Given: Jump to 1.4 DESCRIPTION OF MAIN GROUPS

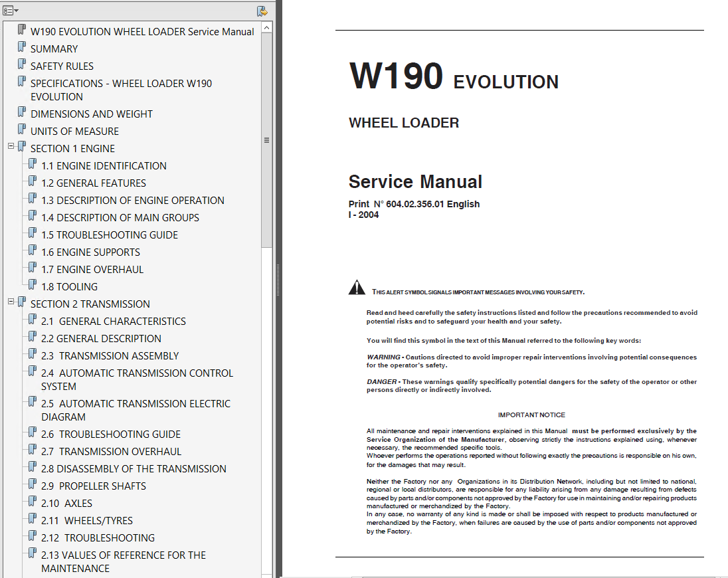Looking at the screenshot, I should pos(120,218).
